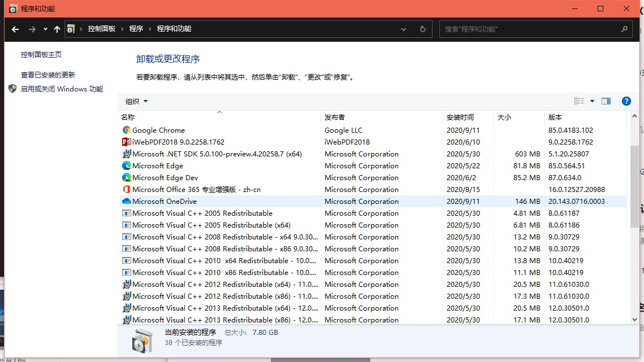644x362 pixels.
Task: Click icon of Visual C++ 2012 Redistributable (x64)
Action: pyautogui.click(x=127, y=285)
